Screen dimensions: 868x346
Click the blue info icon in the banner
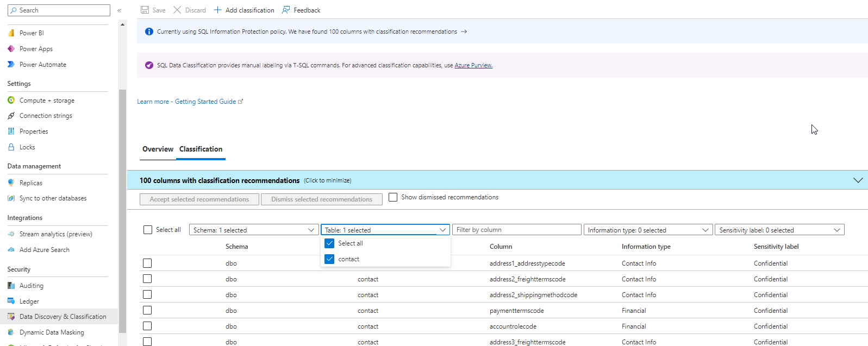coord(149,32)
